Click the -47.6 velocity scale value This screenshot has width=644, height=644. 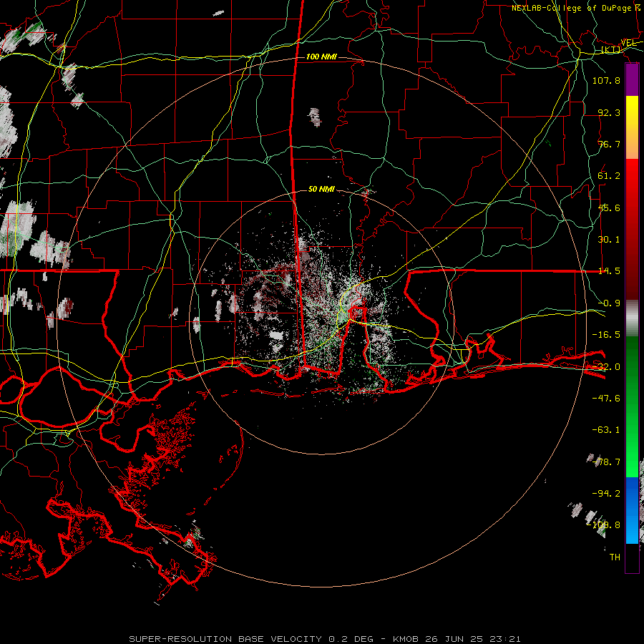pos(606,399)
